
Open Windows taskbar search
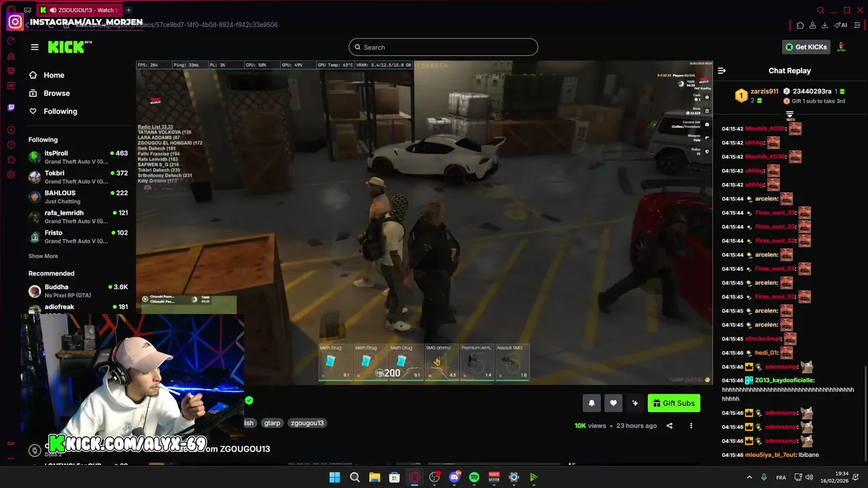click(355, 477)
